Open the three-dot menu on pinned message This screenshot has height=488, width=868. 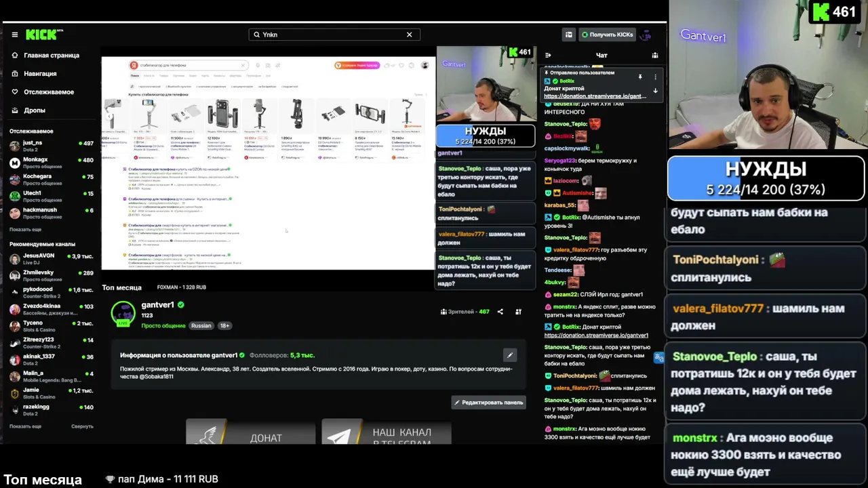pos(655,77)
